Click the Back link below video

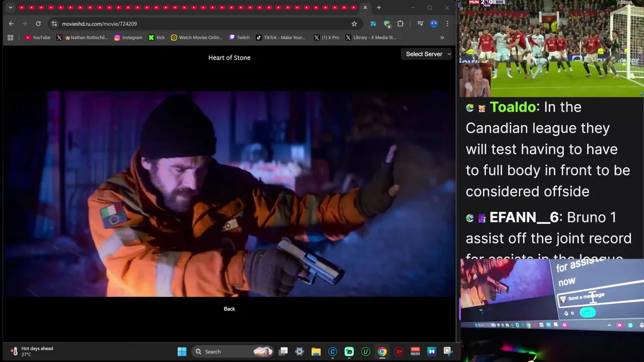tap(229, 309)
